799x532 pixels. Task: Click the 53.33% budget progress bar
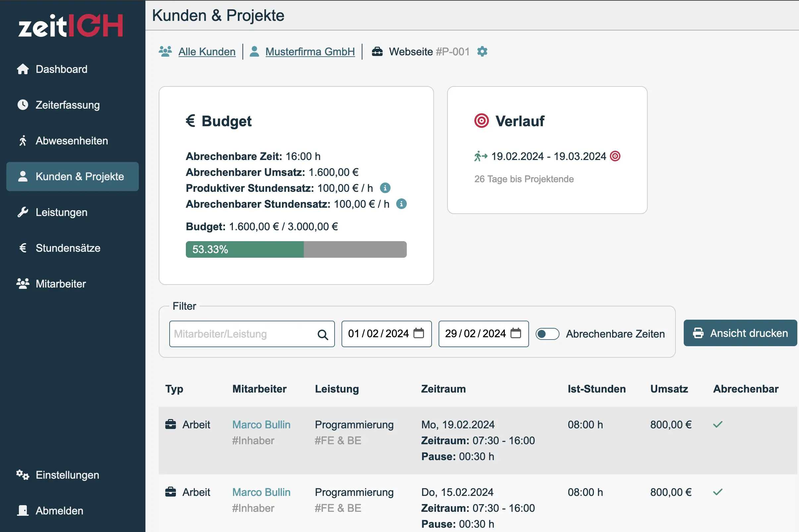[x=296, y=249]
